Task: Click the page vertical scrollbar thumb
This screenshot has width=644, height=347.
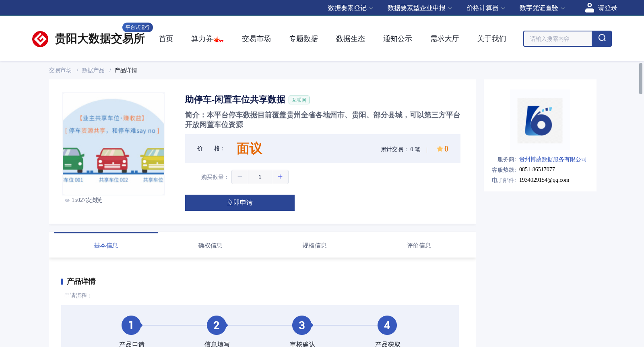Action: 641,79
